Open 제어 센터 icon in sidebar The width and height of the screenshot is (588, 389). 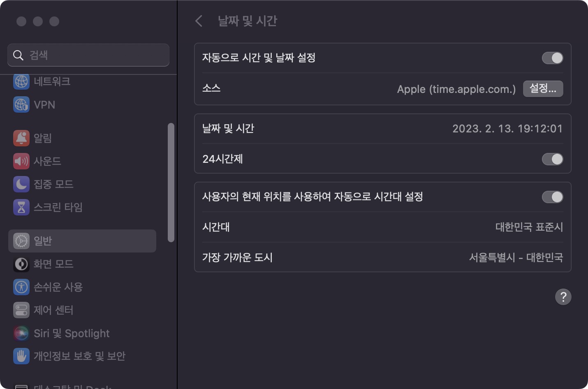21,310
